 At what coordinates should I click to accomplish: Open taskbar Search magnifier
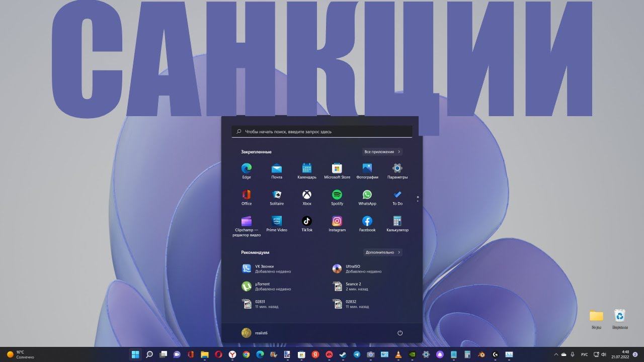pyautogui.click(x=149, y=354)
